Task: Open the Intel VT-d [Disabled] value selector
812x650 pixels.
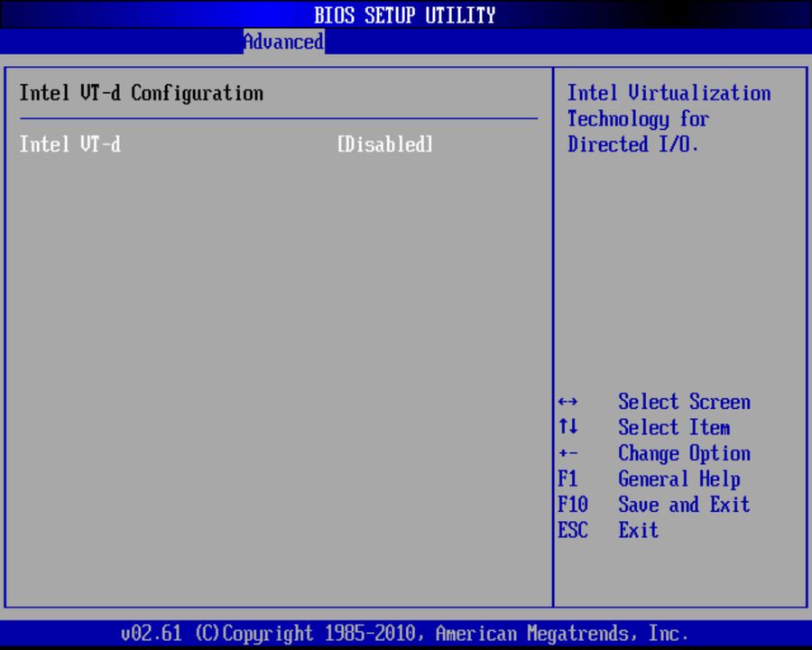Action: click(383, 144)
